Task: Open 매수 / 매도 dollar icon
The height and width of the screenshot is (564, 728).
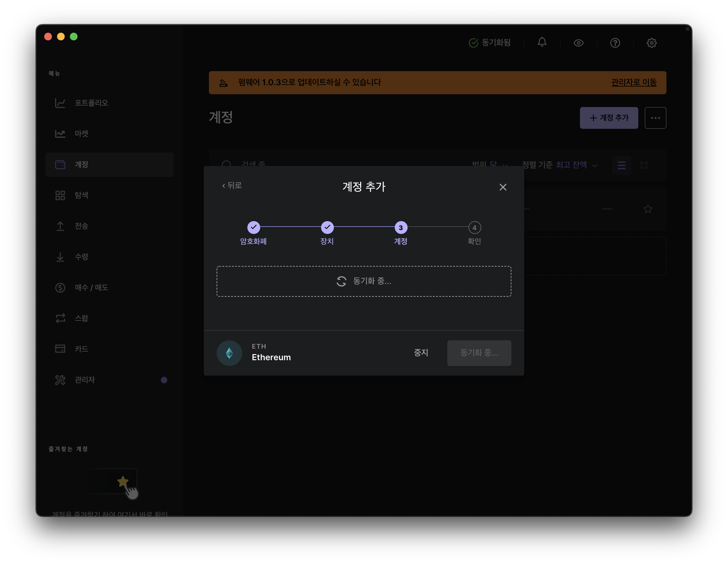Action: 60,288
